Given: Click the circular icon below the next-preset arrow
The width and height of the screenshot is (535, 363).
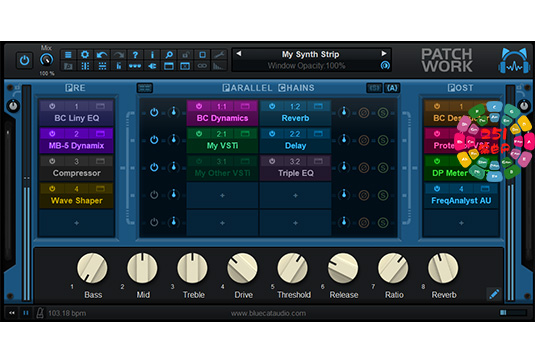Looking at the screenshot, I should [x=385, y=66].
